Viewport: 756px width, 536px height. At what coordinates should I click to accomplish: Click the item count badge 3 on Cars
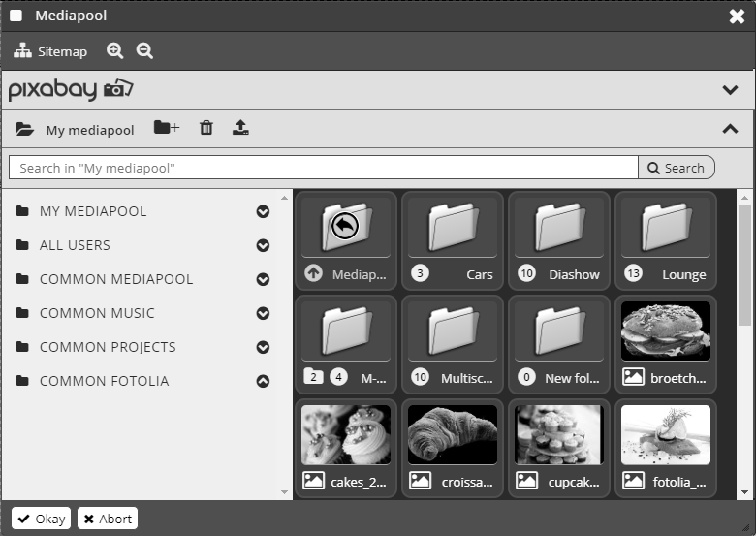pyautogui.click(x=420, y=273)
